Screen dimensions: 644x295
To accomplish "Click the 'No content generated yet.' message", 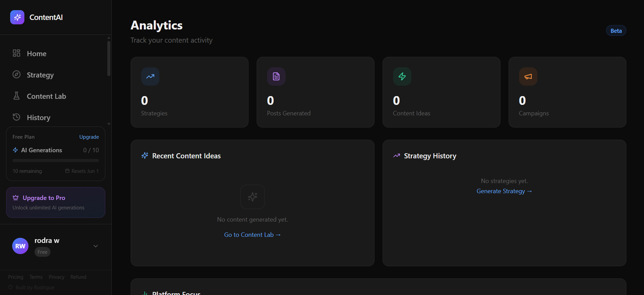I will click(252, 219).
